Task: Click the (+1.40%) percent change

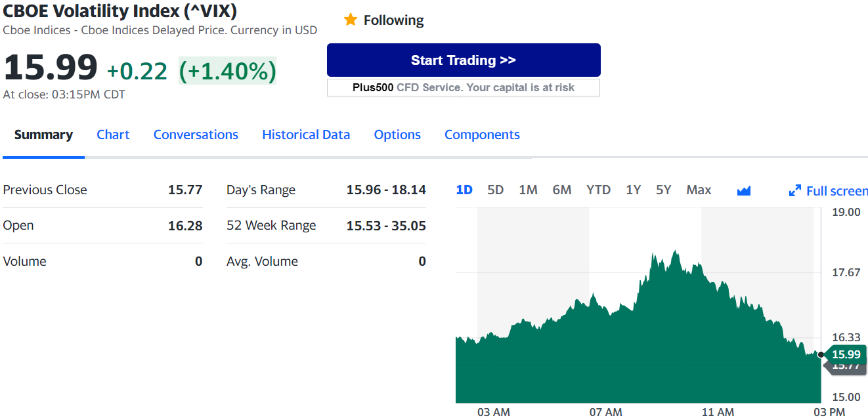Action: 228,71
